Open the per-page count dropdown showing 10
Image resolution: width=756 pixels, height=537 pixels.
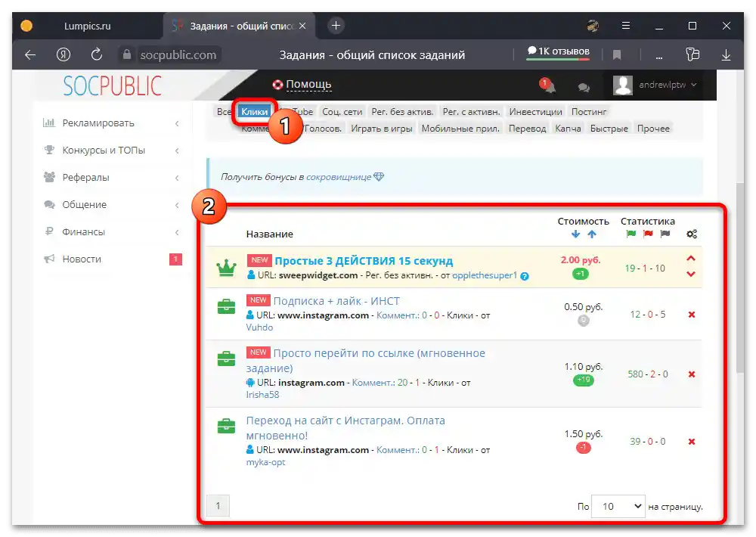(618, 506)
